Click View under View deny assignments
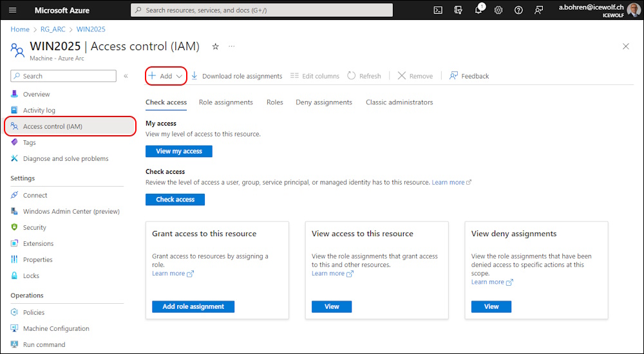Image resolution: width=644 pixels, height=354 pixels. coord(491,307)
